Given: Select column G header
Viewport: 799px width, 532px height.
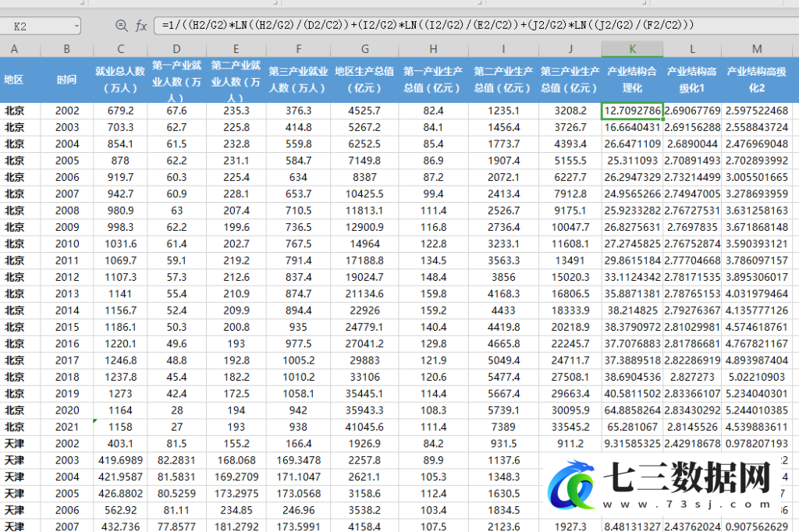Looking at the screenshot, I should (x=364, y=49).
